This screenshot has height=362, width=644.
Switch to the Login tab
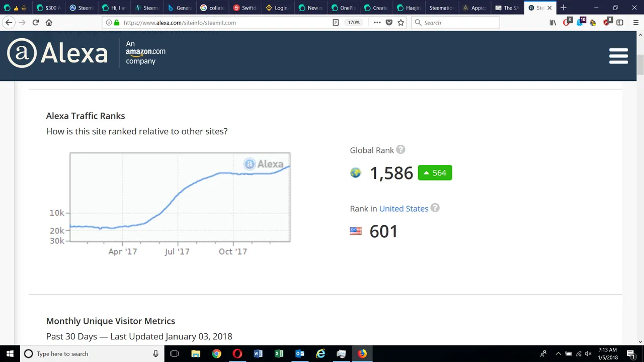278,8
